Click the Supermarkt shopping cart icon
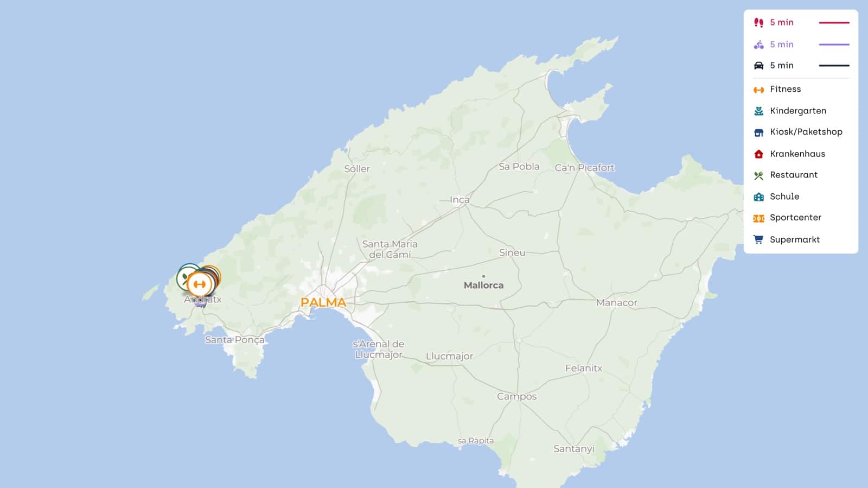The height and width of the screenshot is (488, 868). tap(758, 239)
